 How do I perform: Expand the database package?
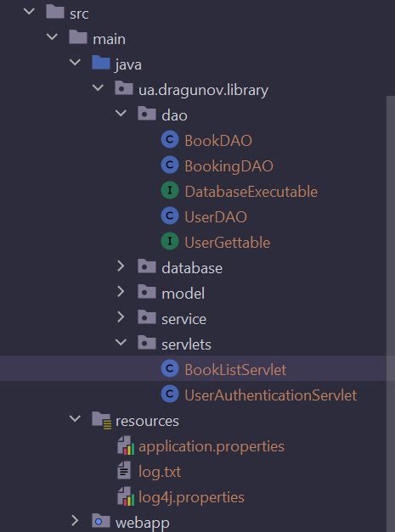point(121,266)
